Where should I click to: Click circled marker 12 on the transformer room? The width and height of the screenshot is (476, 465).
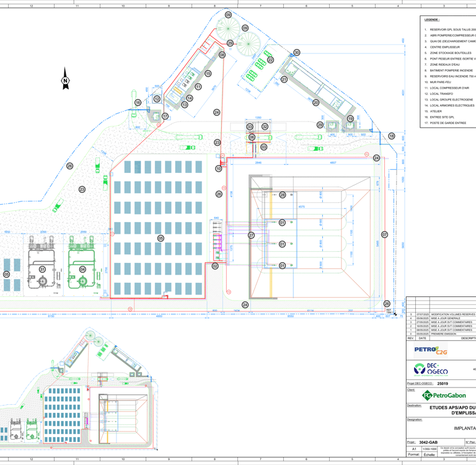coord(157,99)
